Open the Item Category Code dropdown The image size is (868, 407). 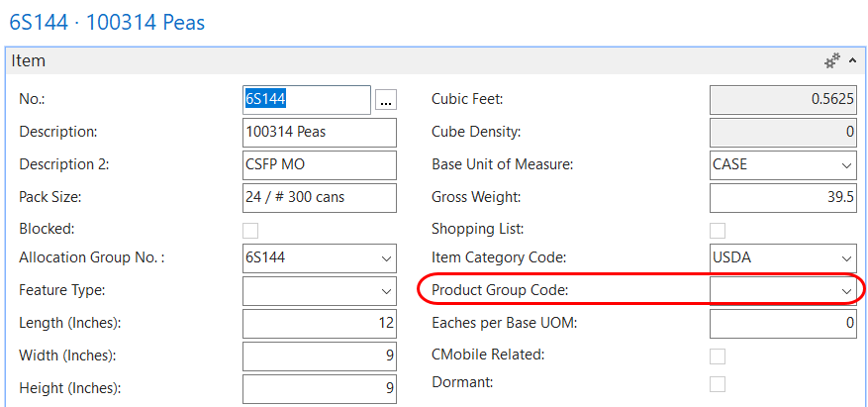pyautogui.click(x=846, y=259)
